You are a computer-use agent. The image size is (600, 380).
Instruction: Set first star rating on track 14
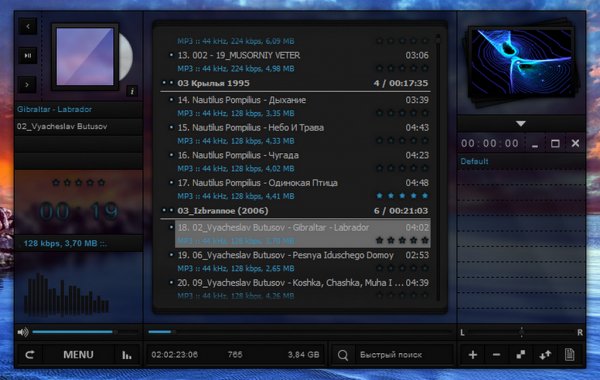[x=379, y=113]
